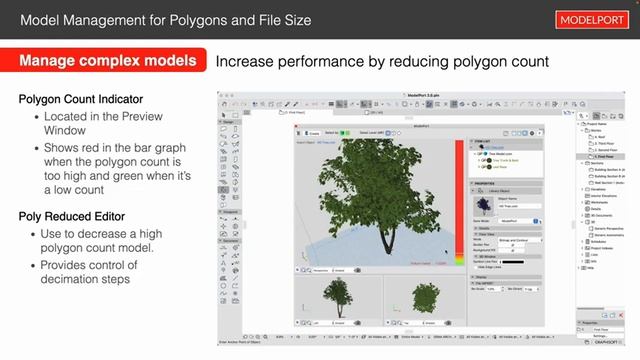Toggle the second green Select by button
This screenshot has width=640, height=360.
pyautogui.click(x=348, y=133)
